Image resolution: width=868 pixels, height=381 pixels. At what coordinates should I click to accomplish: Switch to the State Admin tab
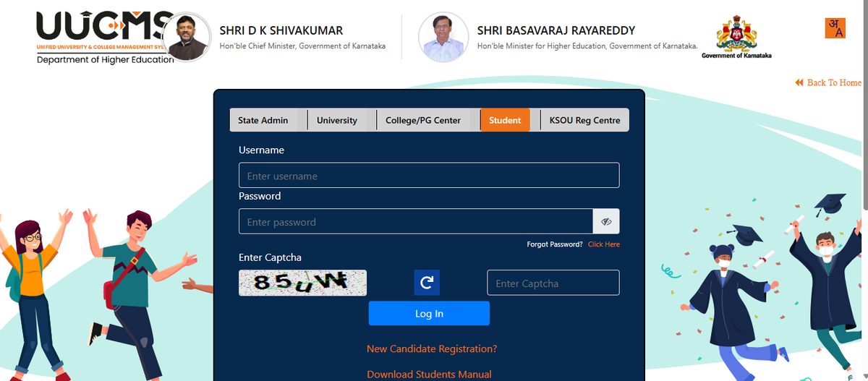263,120
